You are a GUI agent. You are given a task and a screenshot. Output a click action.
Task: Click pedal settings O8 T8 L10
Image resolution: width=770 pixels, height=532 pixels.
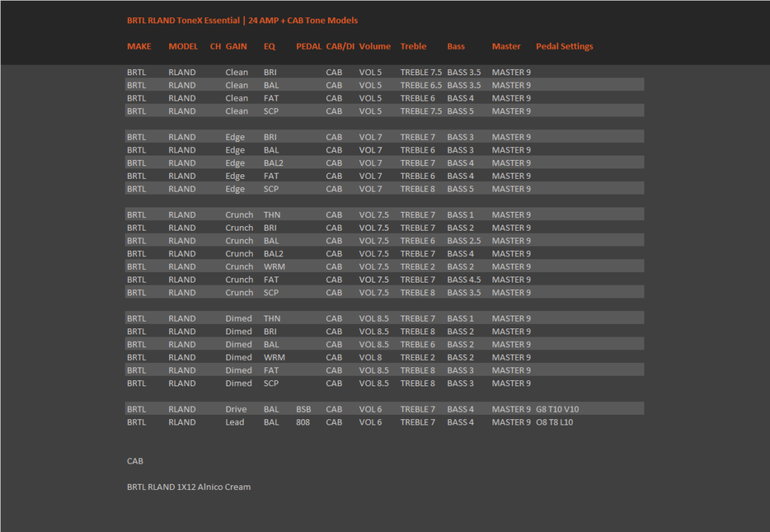click(x=554, y=422)
